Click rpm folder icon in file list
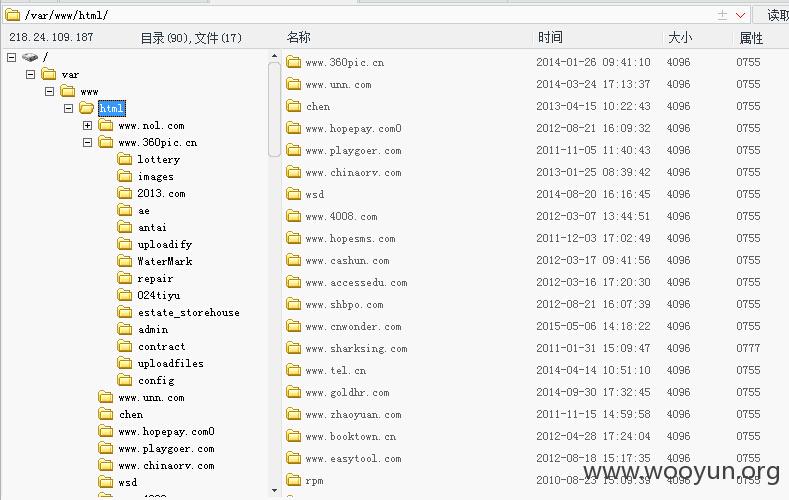Screen dimensions: 789x500 (x=293, y=480)
